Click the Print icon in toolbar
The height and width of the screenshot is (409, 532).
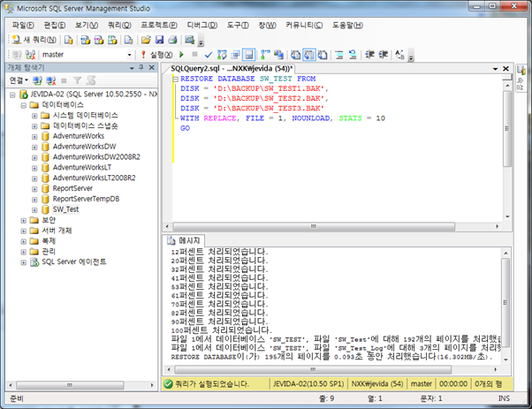(172, 40)
